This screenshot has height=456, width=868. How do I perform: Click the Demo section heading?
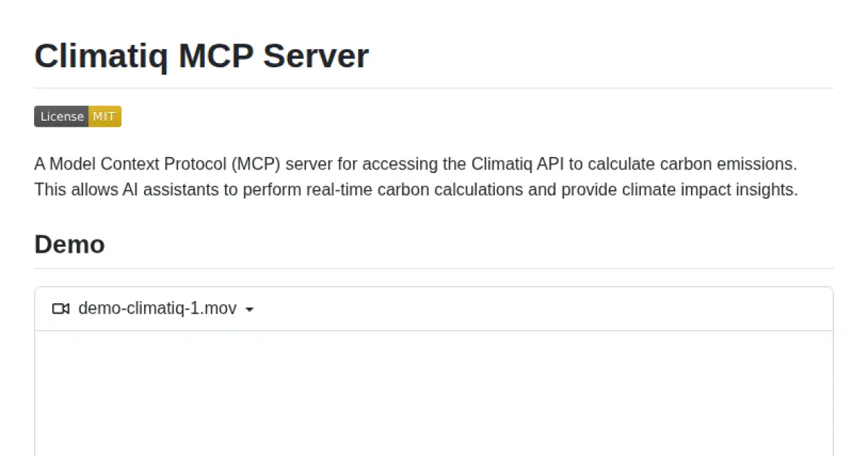point(69,245)
